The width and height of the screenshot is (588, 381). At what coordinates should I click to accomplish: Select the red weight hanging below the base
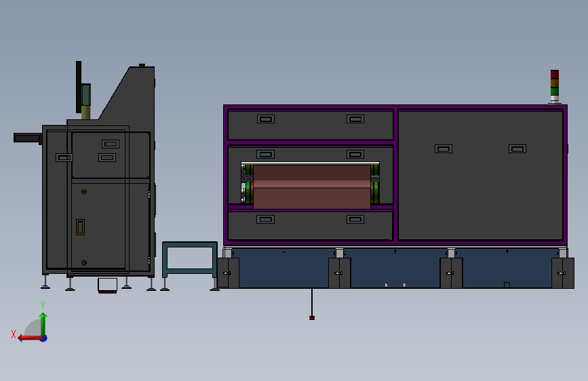(x=312, y=318)
